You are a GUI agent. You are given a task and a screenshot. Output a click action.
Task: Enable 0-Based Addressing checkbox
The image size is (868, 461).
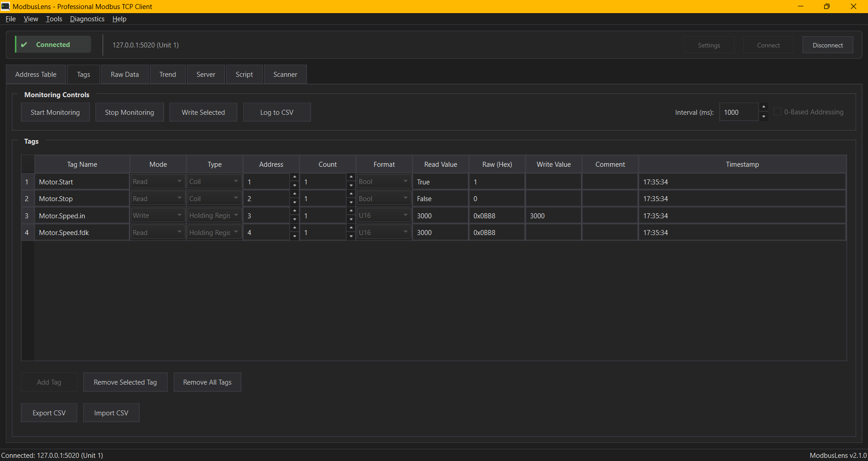click(x=778, y=112)
